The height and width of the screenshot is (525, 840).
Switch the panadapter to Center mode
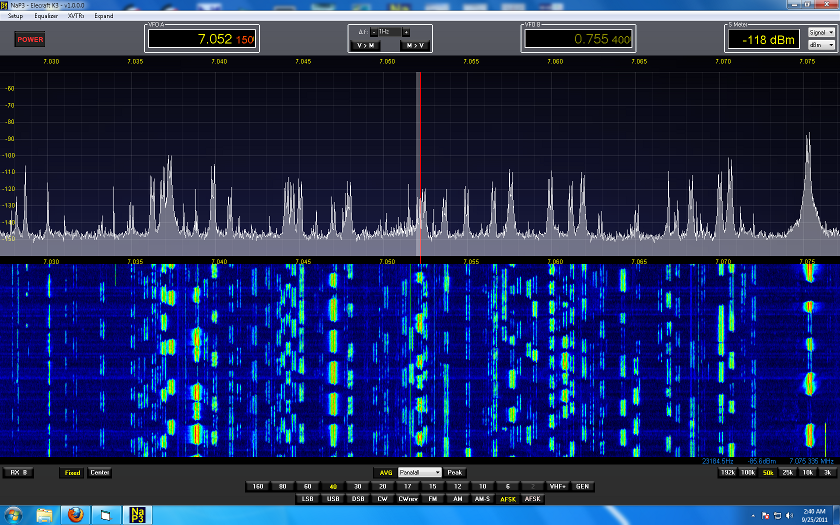point(100,472)
